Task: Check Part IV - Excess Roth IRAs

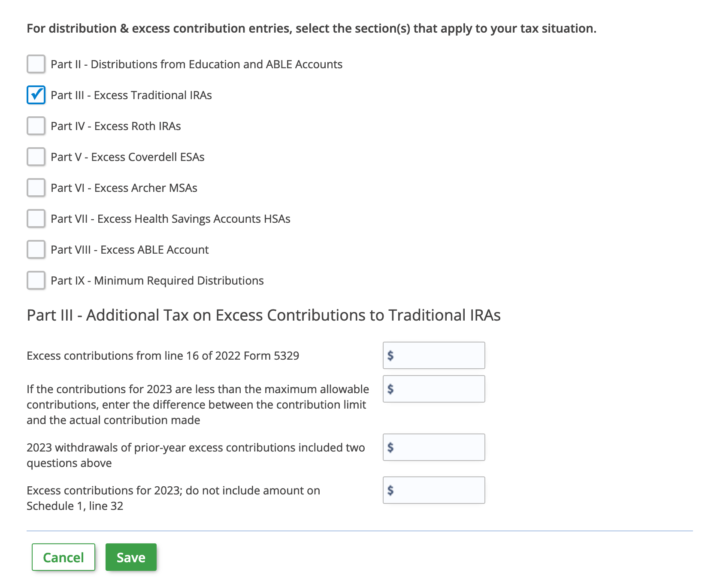Action: pyautogui.click(x=36, y=126)
